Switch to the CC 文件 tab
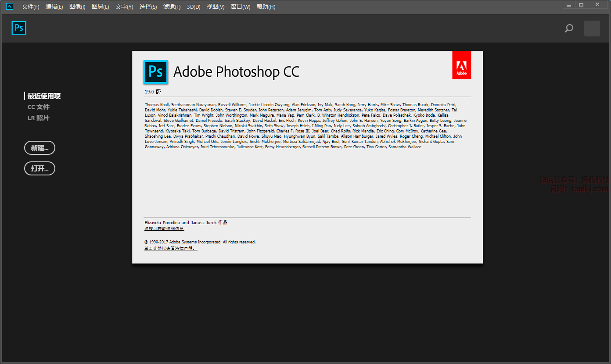The image size is (611, 364). click(39, 107)
